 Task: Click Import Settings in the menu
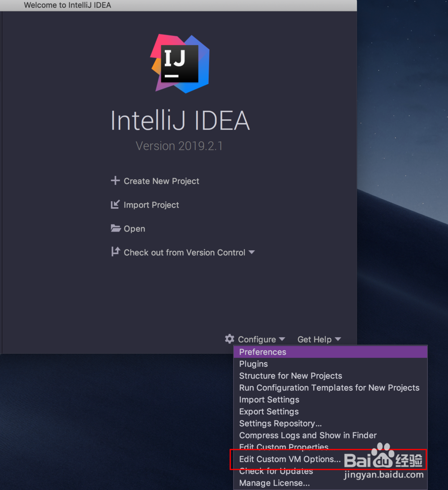point(269,399)
